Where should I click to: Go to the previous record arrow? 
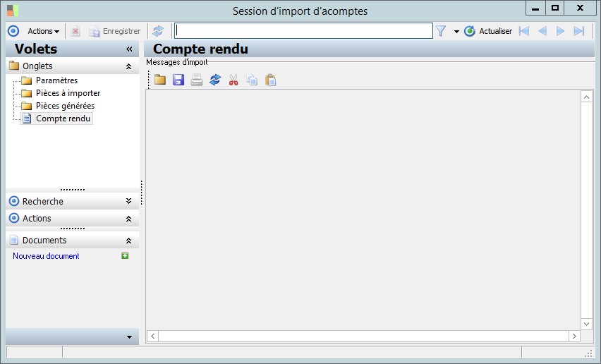pos(542,31)
